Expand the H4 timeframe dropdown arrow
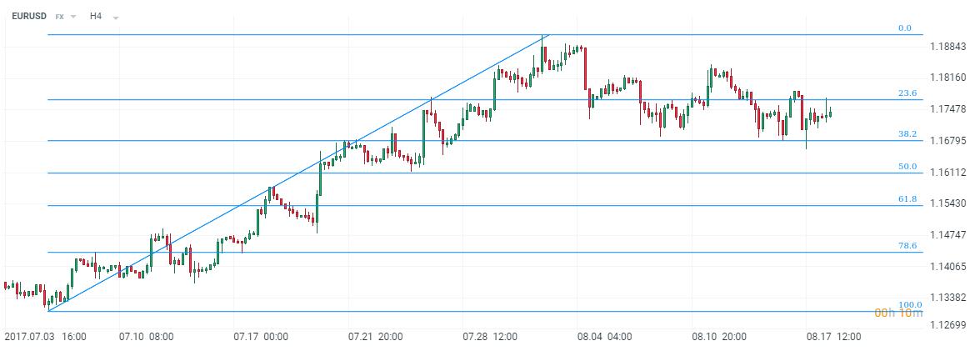This screenshot has height=351, width=980. (114, 17)
